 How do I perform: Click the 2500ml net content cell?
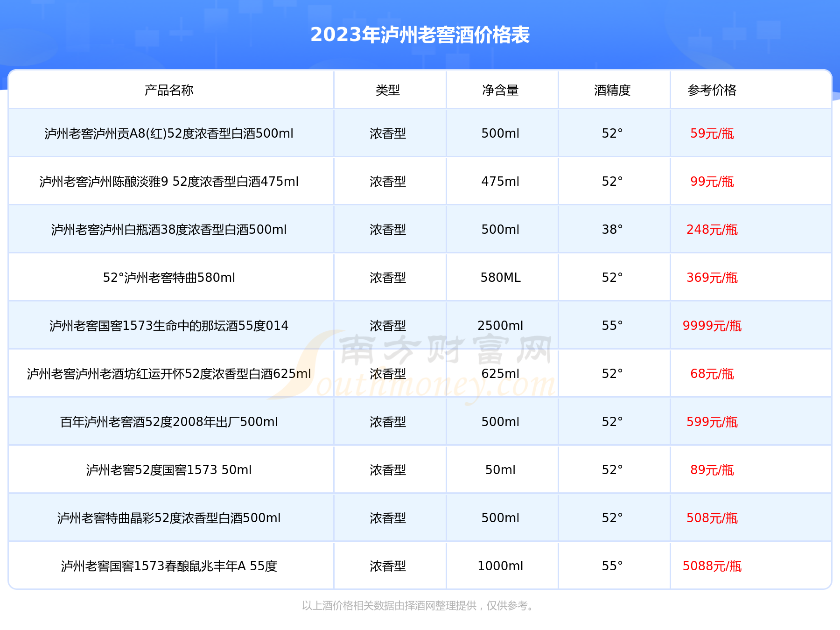pyautogui.click(x=500, y=326)
